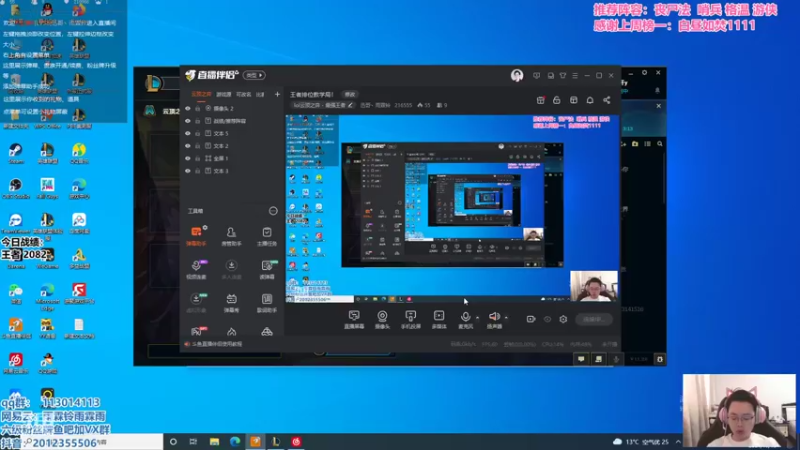Mute the 麦克风 microphone icon

coord(465,319)
